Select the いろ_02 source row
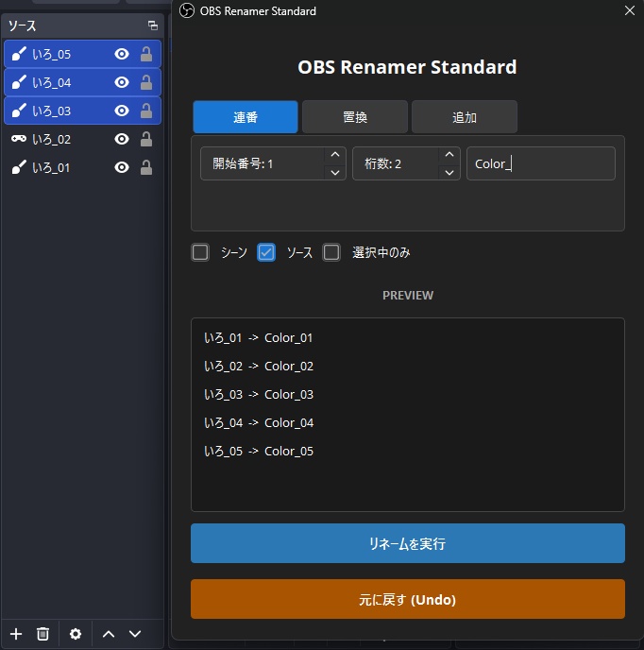 coord(82,139)
